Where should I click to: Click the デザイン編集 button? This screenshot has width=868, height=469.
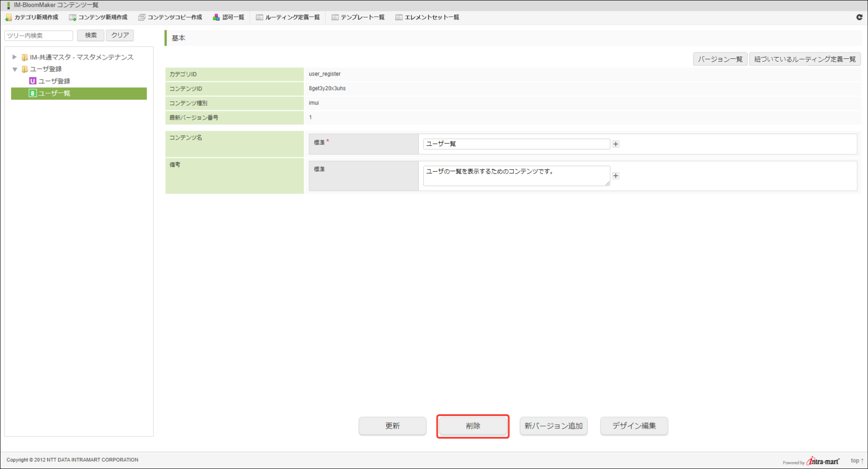(x=633, y=426)
